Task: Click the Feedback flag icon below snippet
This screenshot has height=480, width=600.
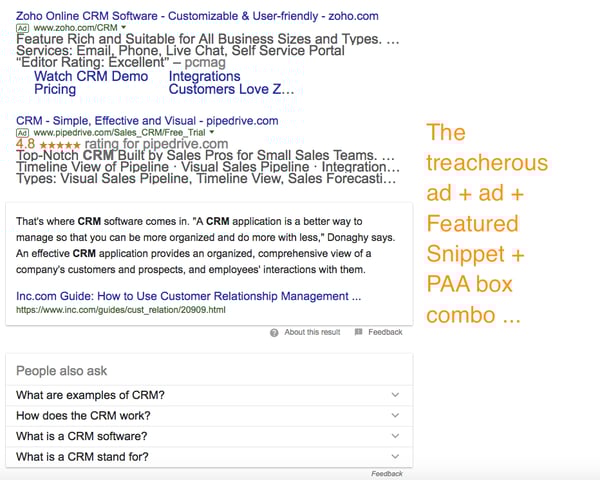Action: [x=358, y=332]
